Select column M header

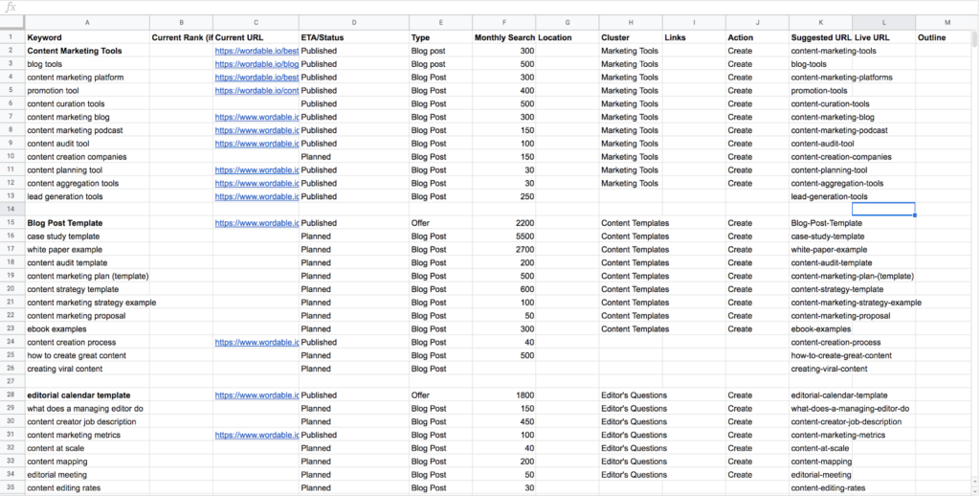(947, 23)
